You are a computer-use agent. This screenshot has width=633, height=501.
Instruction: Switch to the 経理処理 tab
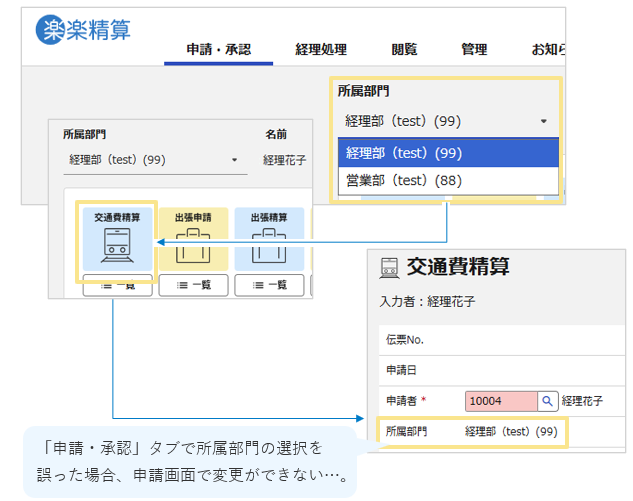pos(321,50)
